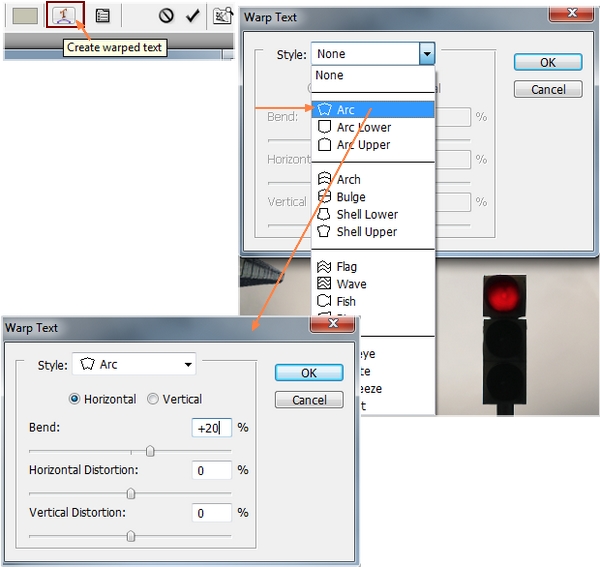Click the Fish shape icon
The image size is (600, 567).
(x=324, y=301)
